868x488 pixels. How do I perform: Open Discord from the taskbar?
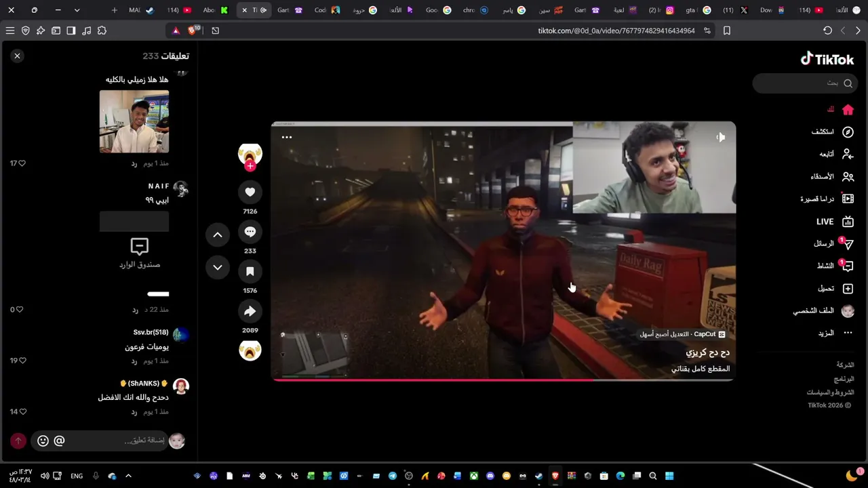pos(490,476)
